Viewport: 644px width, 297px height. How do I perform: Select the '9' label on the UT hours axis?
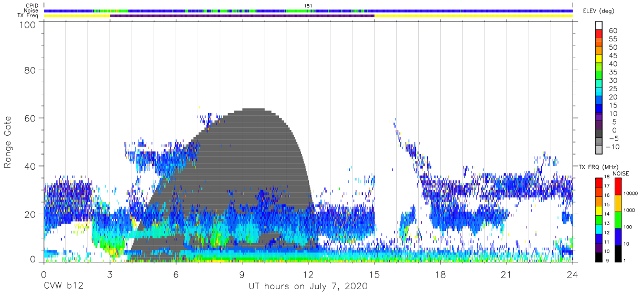click(x=242, y=274)
